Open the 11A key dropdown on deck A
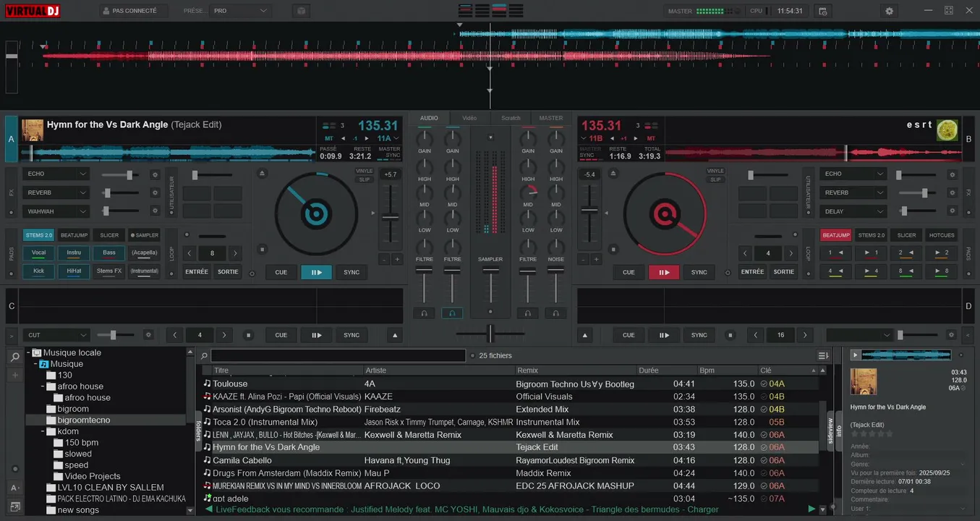Viewport: 980px width, 521px height. (x=388, y=138)
